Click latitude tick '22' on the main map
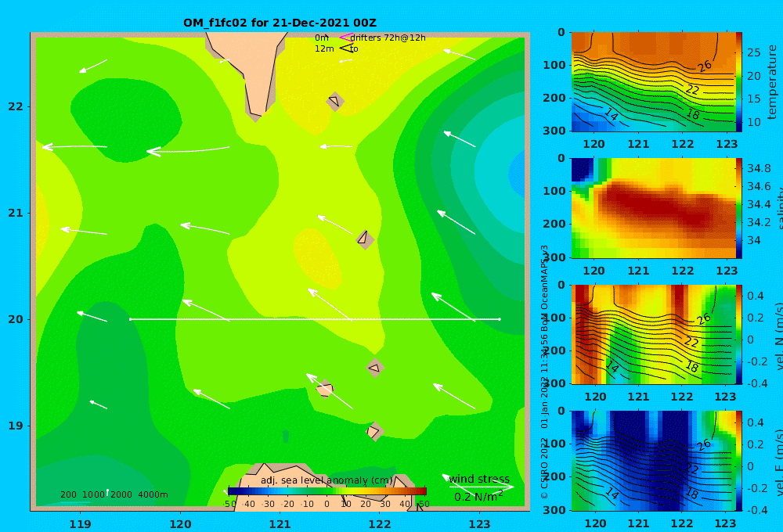The height and width of the screenshot is (532, 783). 16,106
